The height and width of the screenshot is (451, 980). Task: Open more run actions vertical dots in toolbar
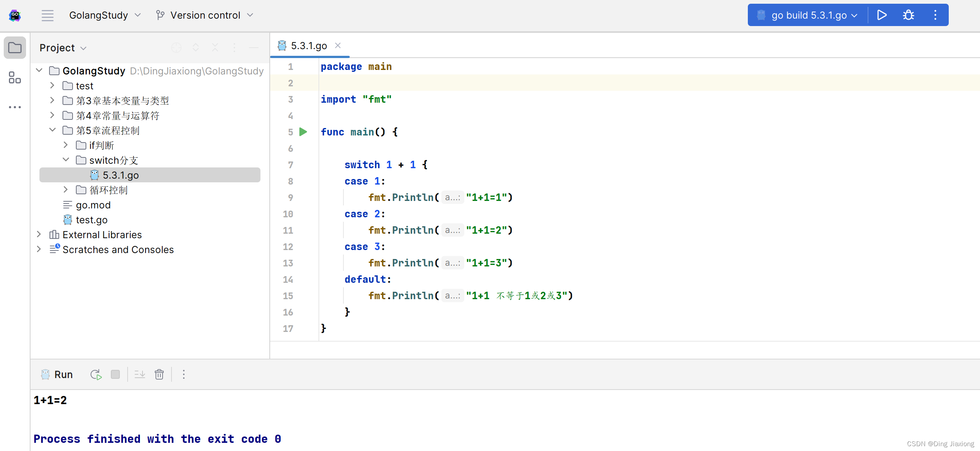935,15
